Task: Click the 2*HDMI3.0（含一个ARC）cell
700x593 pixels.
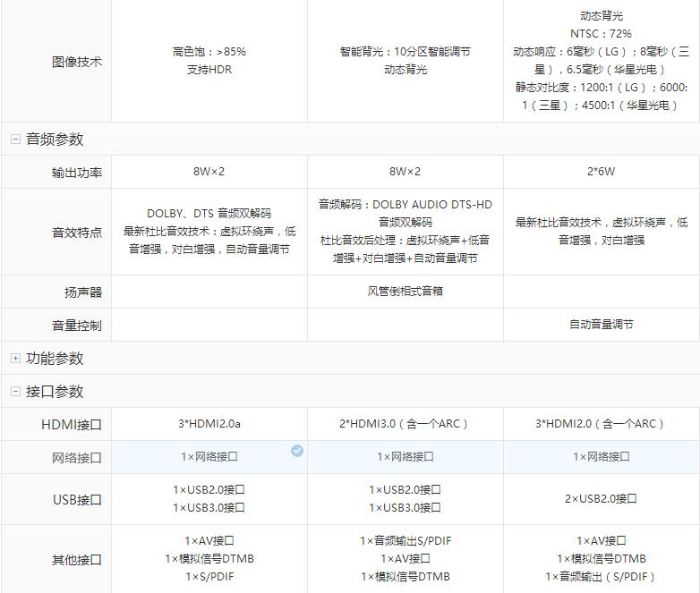Action: [405, 423]
